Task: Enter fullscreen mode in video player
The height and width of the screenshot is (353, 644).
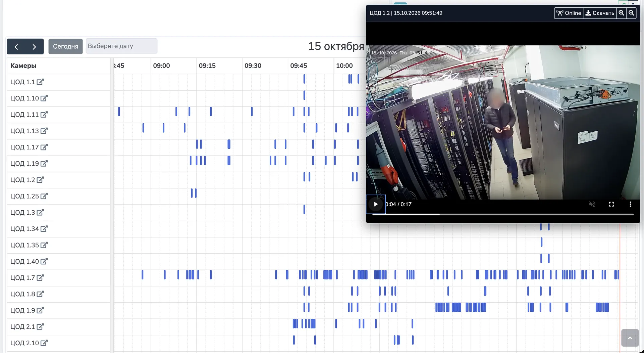Action: pos(611,204)
